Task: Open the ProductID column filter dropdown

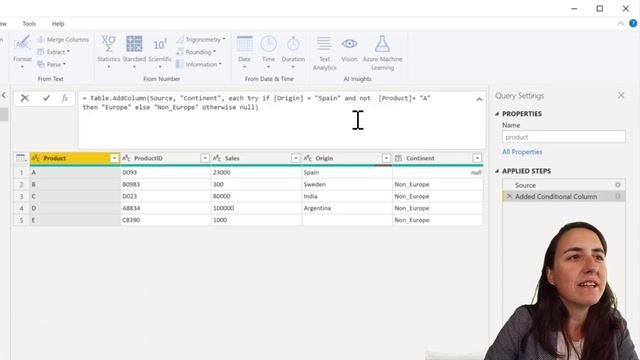Action: click(x=205, y=158)
